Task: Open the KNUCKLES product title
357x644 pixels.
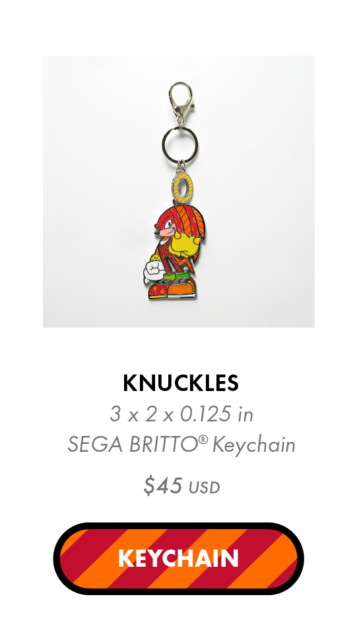Action: 181,384
